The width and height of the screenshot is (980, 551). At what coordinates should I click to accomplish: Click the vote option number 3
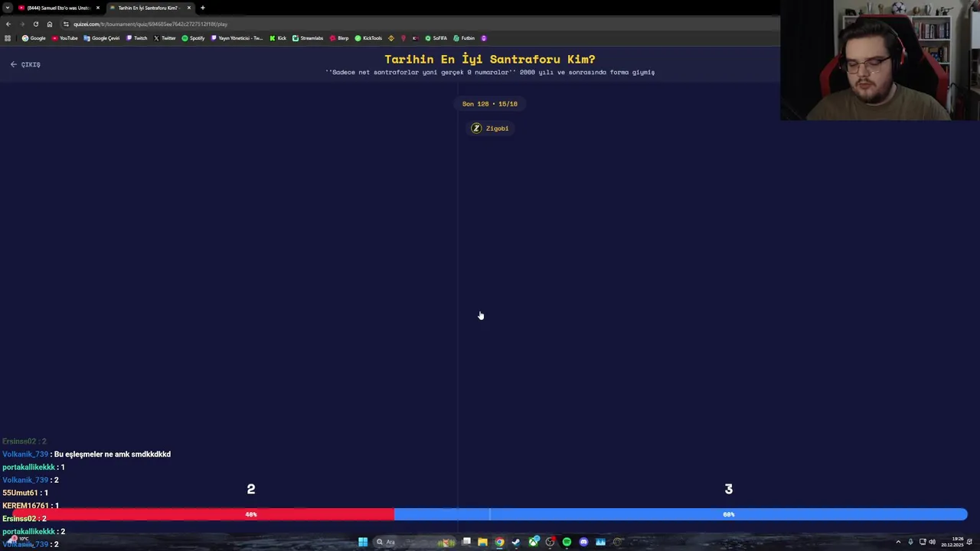coord(729,489)
